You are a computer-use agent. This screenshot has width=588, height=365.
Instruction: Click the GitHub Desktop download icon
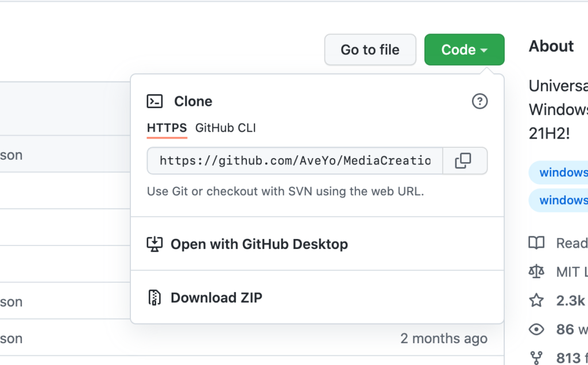point(154,244)
